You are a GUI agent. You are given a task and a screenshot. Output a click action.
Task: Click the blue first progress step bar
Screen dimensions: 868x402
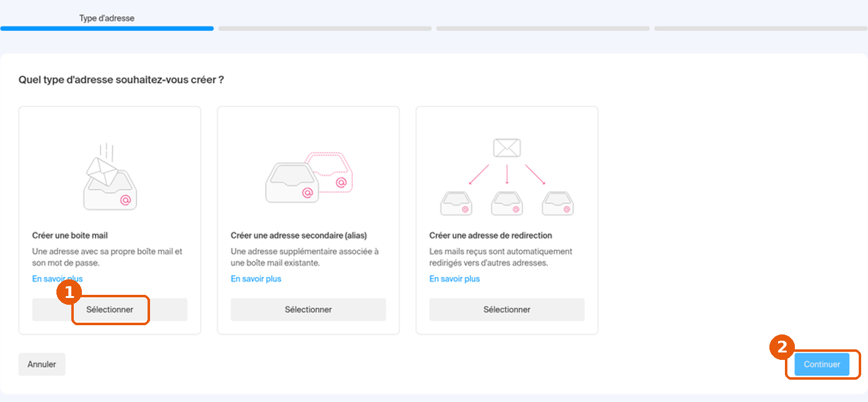pos(107,28)
